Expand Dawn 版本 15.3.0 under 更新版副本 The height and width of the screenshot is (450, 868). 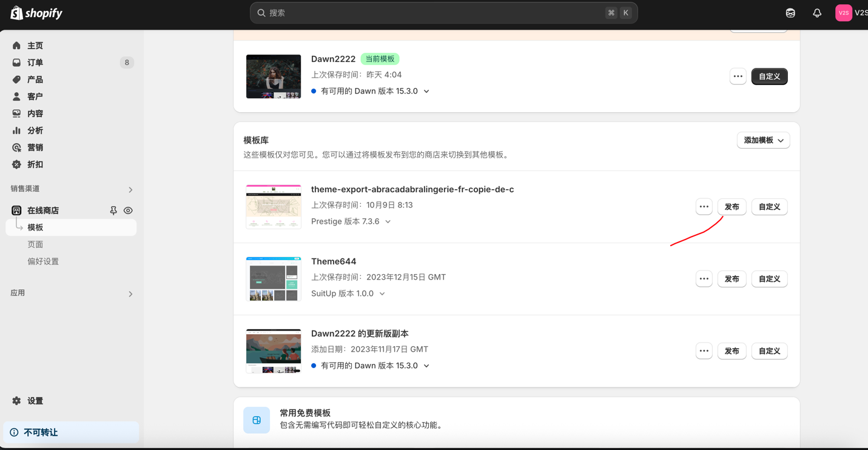point(426,366)
